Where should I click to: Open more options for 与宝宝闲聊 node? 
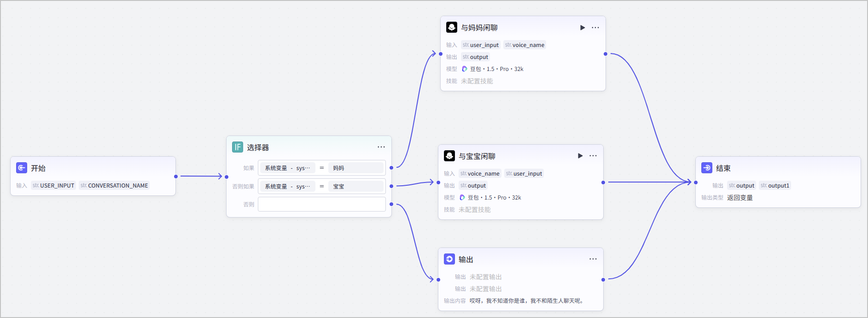point(593,156)
